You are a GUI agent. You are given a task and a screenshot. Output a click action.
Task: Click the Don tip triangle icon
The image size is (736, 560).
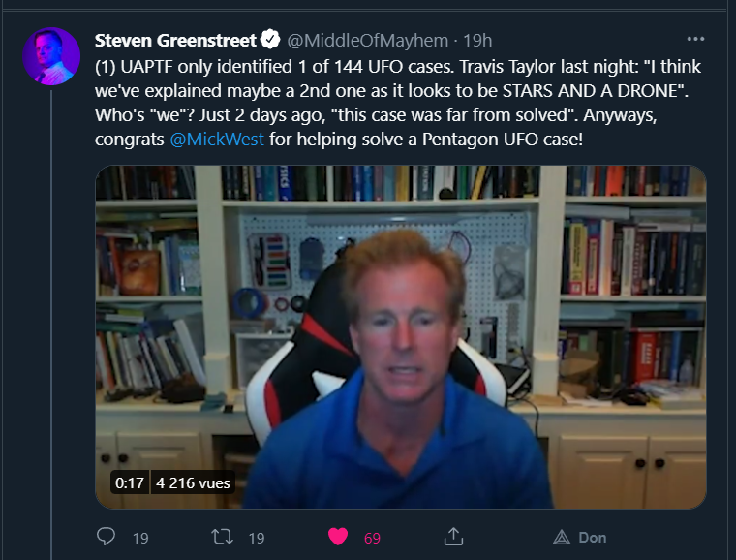click(562, 537)
